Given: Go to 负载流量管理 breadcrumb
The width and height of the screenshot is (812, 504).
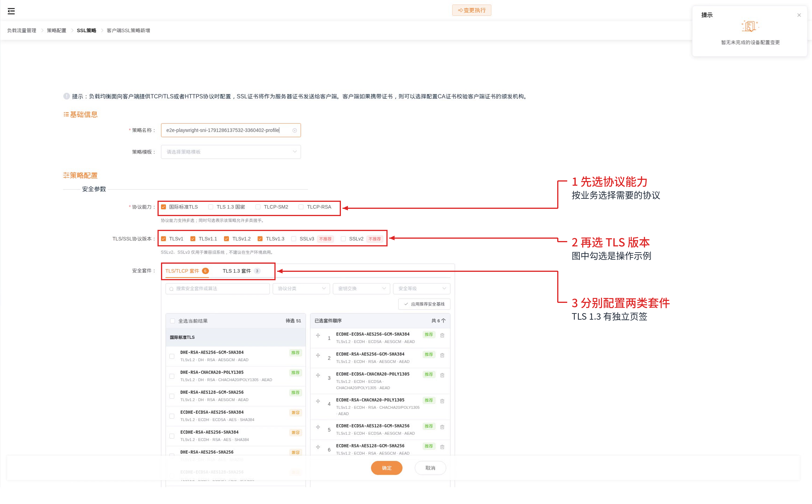Looking at the screenshot, I should pyautogui.click(x=22, y=30).
